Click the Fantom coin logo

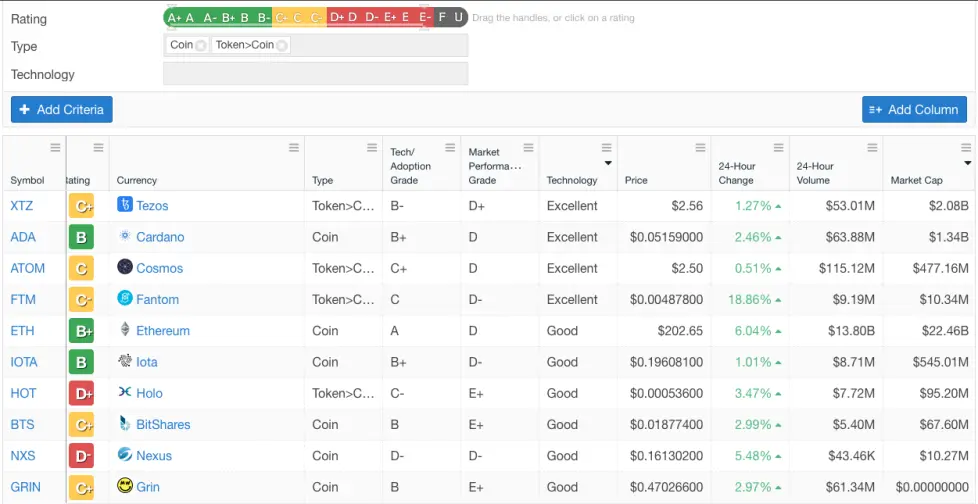[125, 298]
